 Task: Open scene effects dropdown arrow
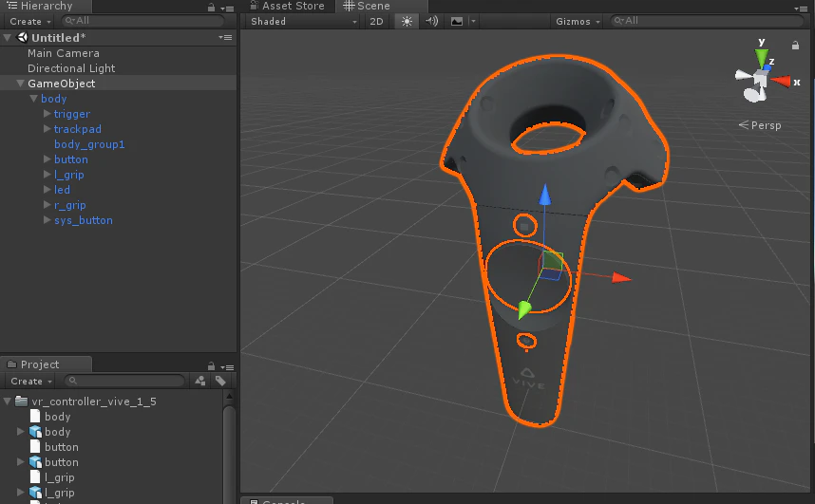[473, 21]
